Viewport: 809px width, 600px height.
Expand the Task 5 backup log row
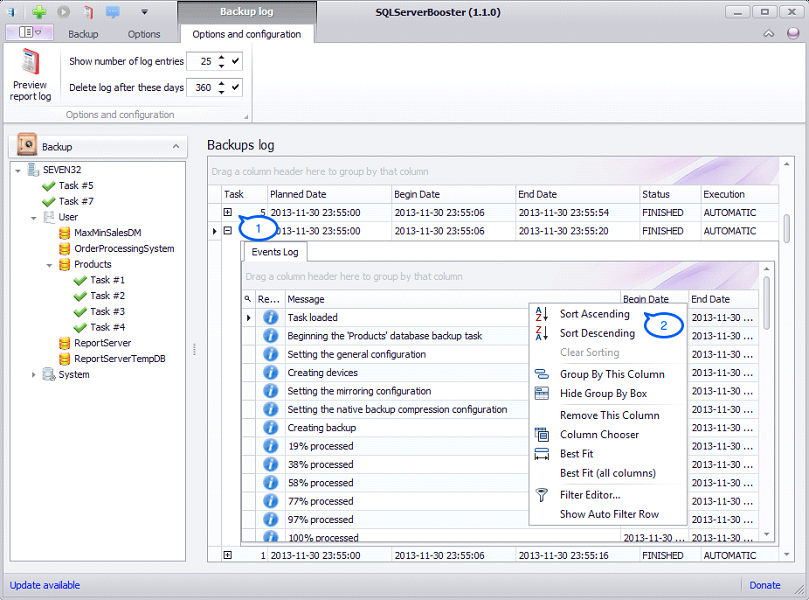coord(228,212)
